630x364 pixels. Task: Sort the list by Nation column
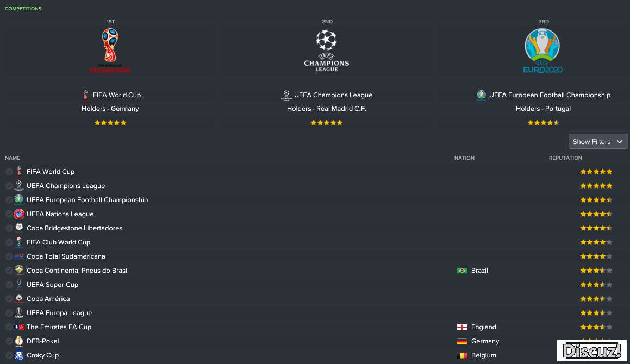464,158
